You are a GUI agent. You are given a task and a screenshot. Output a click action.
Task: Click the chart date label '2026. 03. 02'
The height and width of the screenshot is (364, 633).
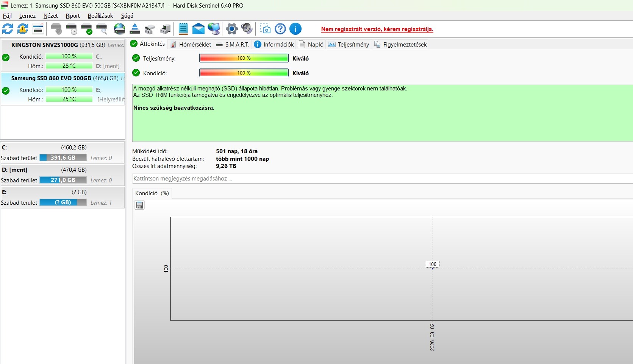(433, 337)
